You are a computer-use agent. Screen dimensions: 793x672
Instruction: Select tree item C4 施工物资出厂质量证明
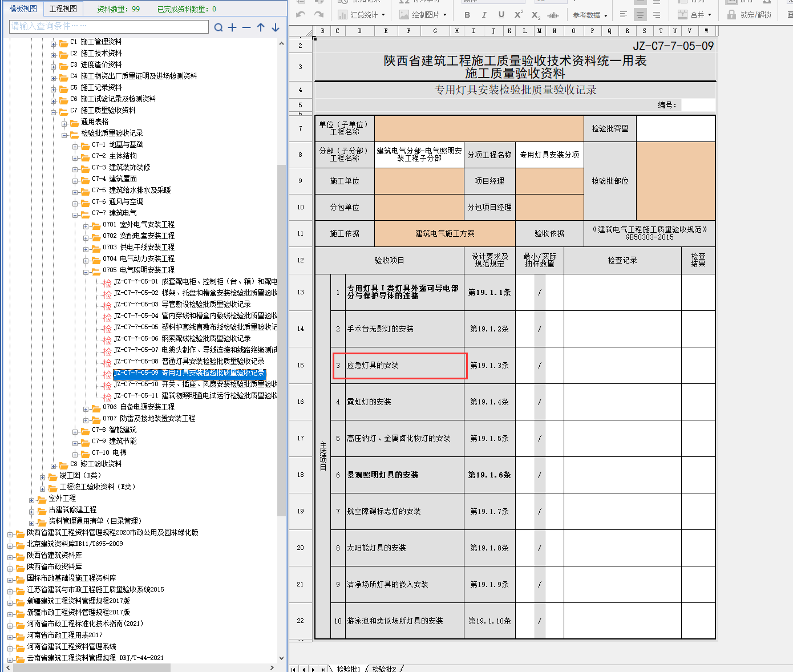133,76
